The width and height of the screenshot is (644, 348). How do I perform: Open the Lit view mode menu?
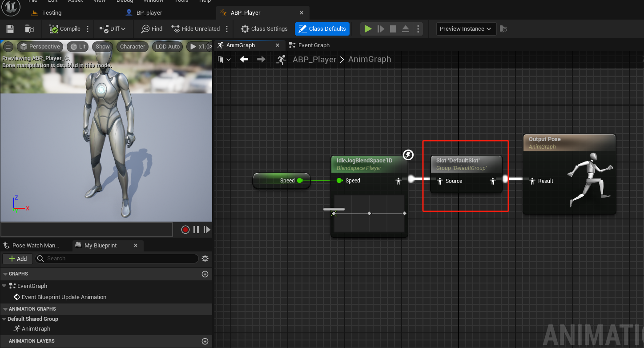[x=78, y=47]
